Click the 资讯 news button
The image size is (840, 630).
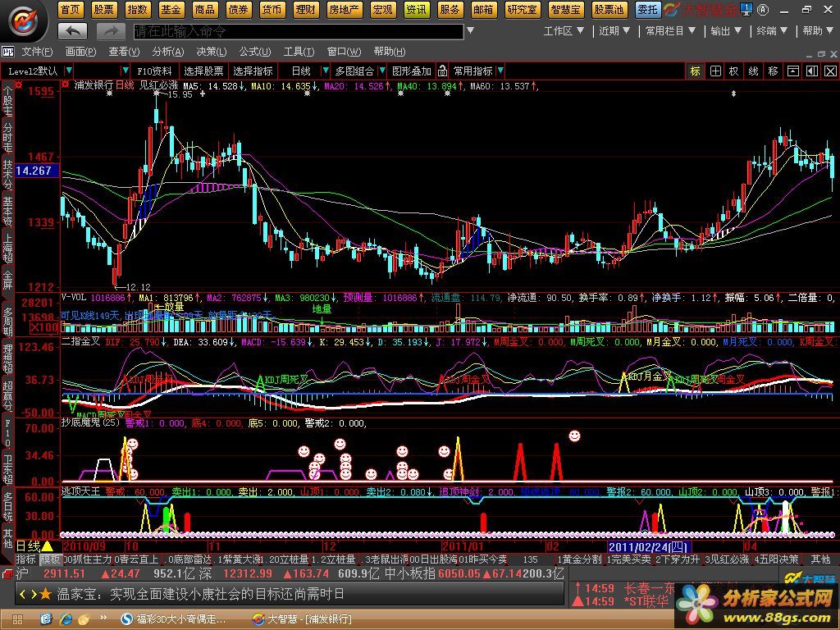coord(416,9)
